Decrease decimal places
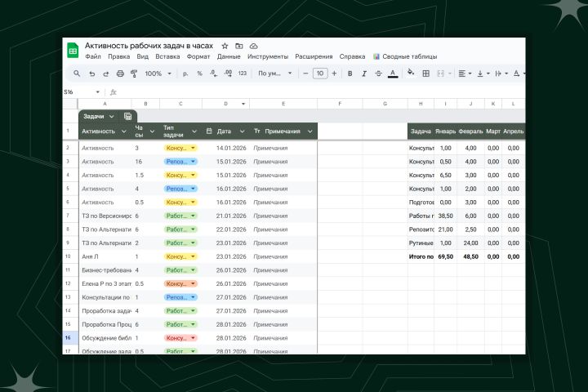This screenshot has height=392, width=588. (x=213, y=73)
